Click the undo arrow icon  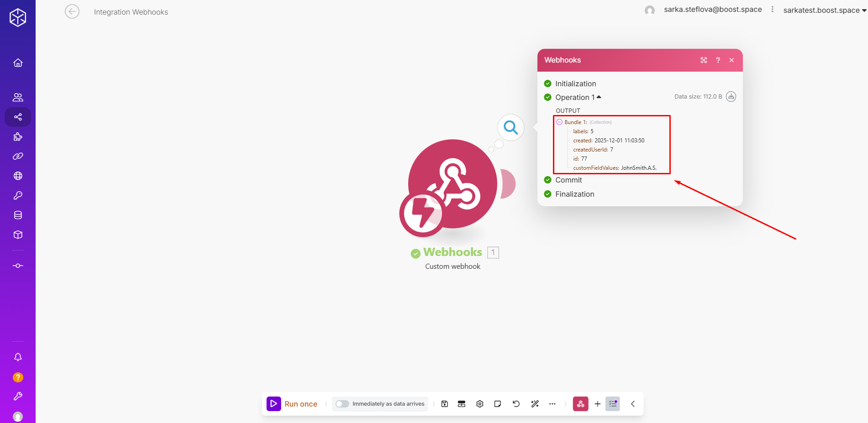[x=516, y=404]
